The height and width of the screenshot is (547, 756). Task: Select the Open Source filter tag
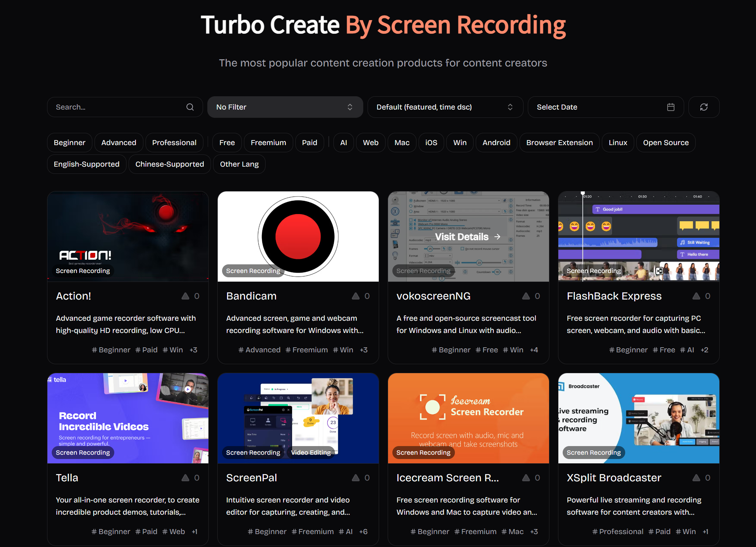pos(666,143)
